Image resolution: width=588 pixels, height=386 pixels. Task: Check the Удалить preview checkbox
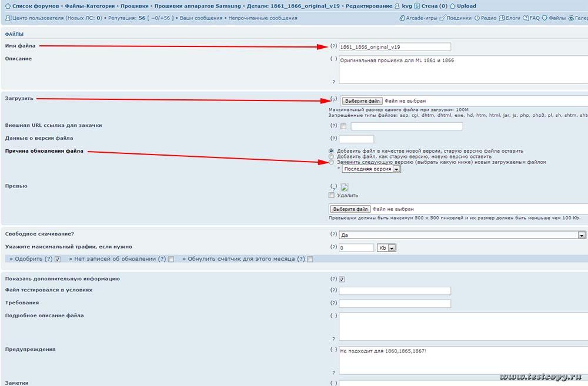(332, 196)
